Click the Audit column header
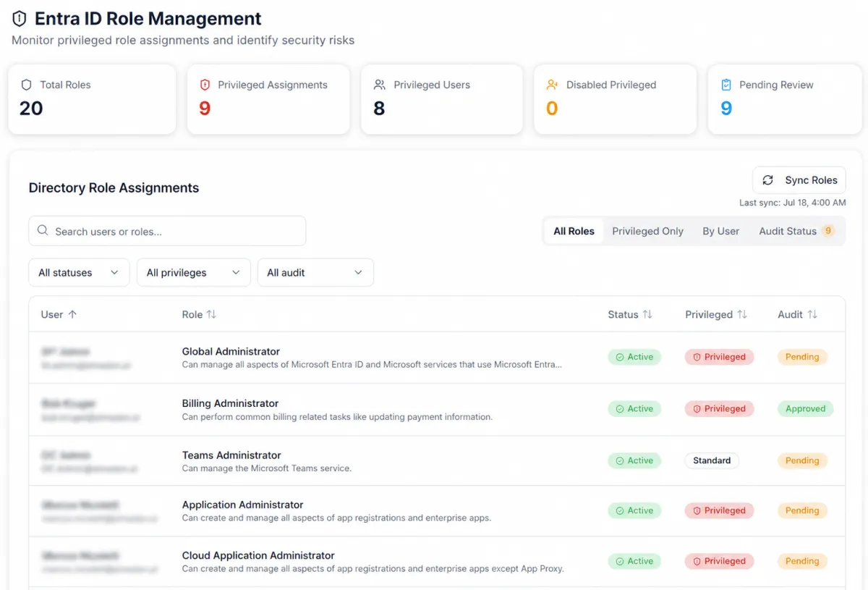This screenshot has height=590, width=868. [x=798, y=314]
